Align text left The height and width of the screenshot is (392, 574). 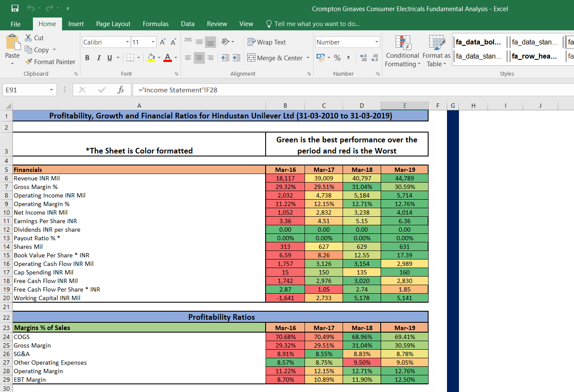(x=188, y=58)
